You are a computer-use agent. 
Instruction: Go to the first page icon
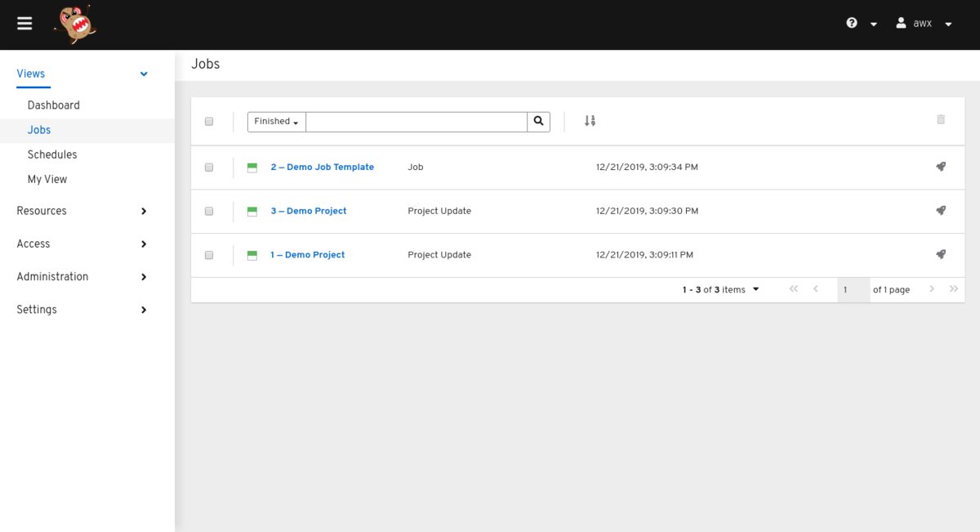tap(794, 289)
